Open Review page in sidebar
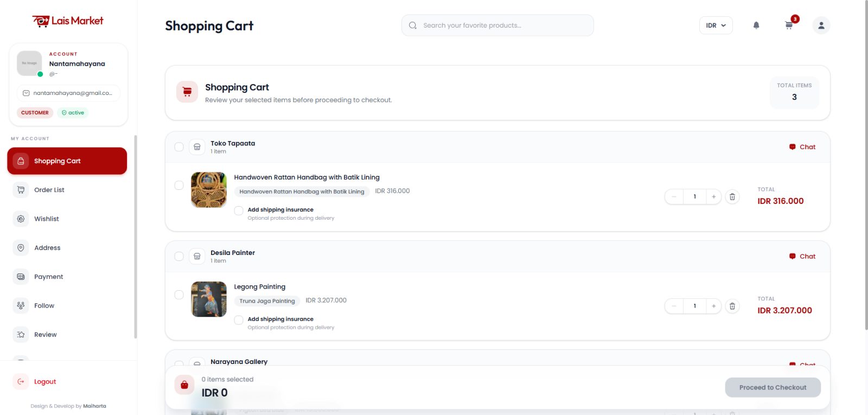Screen dimensions: 868x415 tap(67, 335)
